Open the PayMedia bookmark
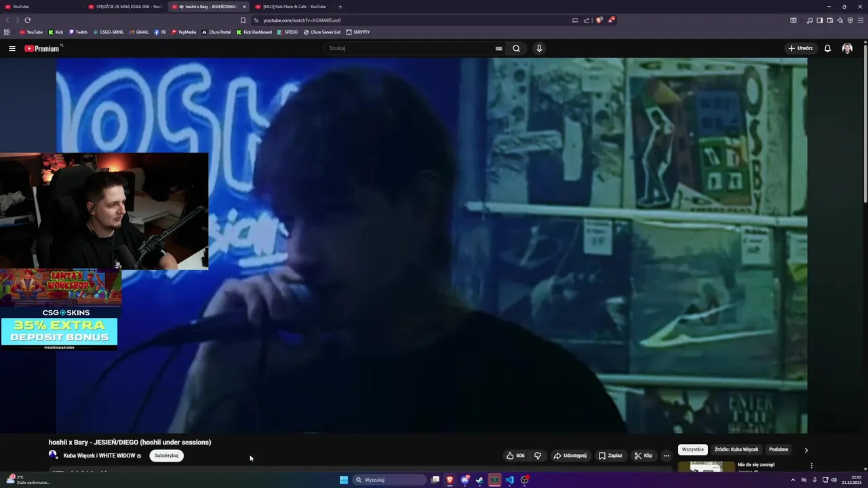The image size is (868, 488). [184, 32]
